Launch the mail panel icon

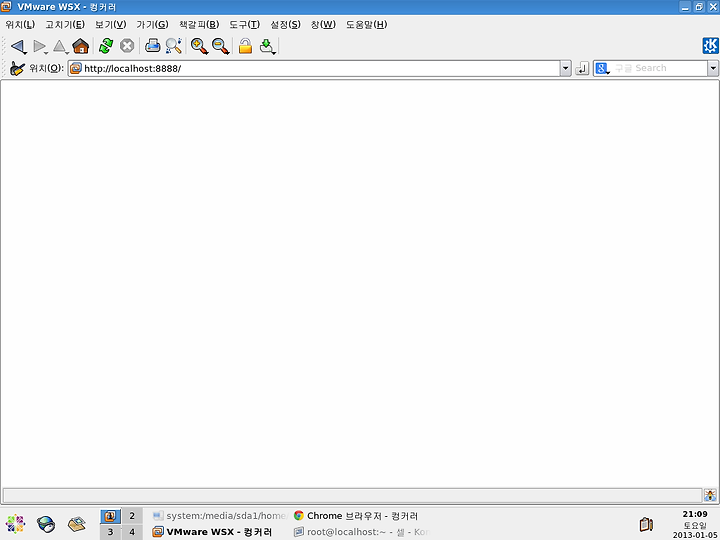(77, 524)
